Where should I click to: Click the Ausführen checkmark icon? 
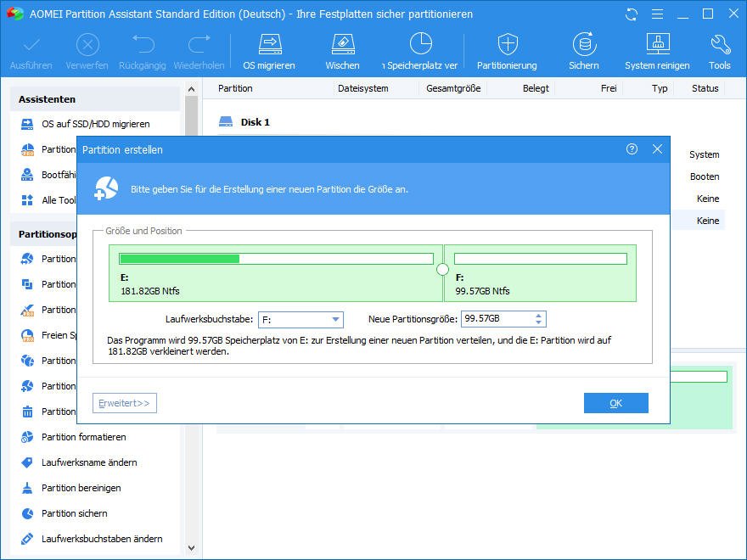click(31, 45)
